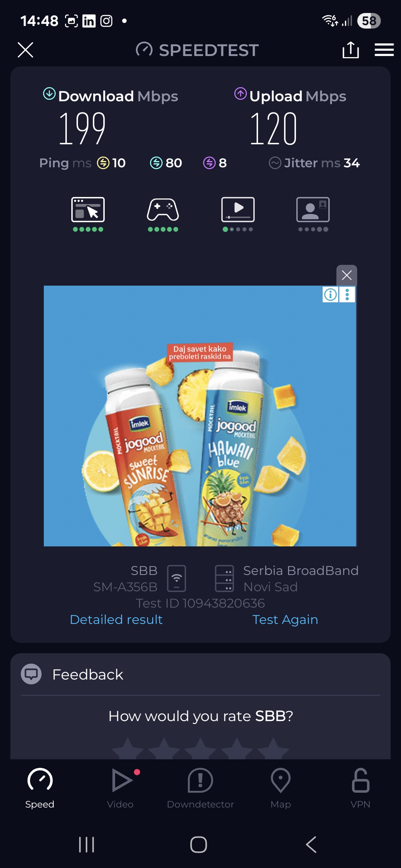
Task: Open the hamburger menu
Action: (384, 50)
